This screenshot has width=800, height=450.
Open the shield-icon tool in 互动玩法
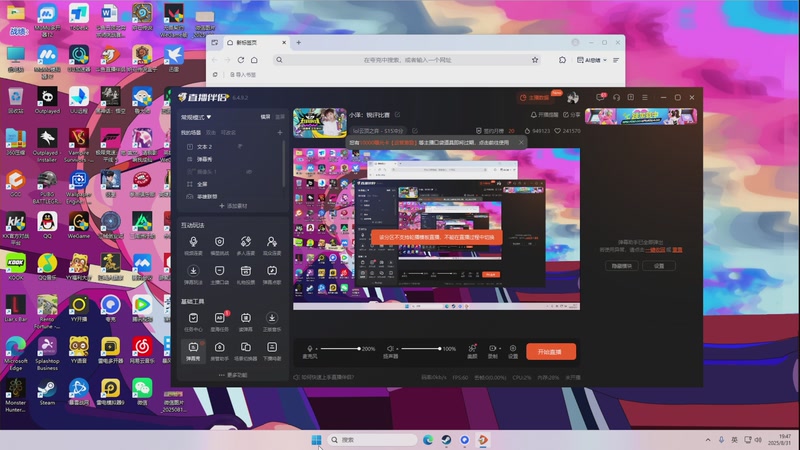point(219,244)
